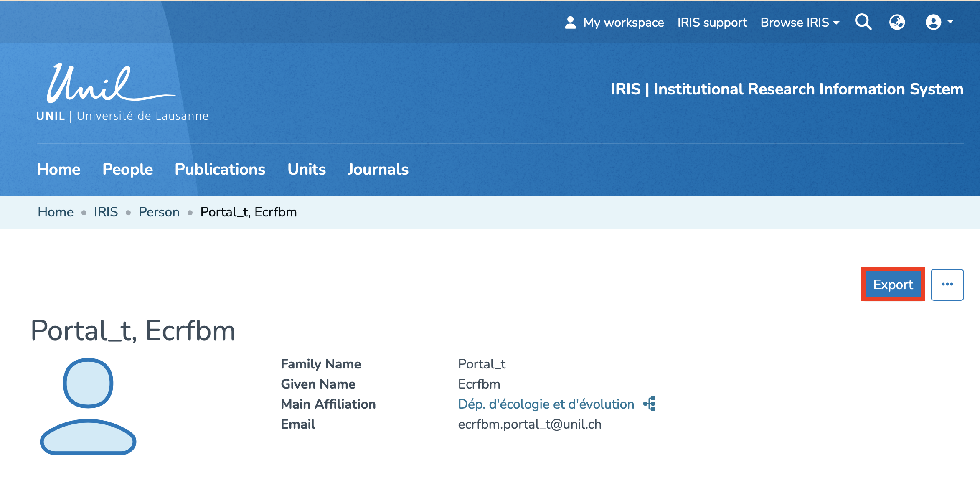980x493 pixels.
Task: Open IRIS support link
Action: [x=712, y=23]
